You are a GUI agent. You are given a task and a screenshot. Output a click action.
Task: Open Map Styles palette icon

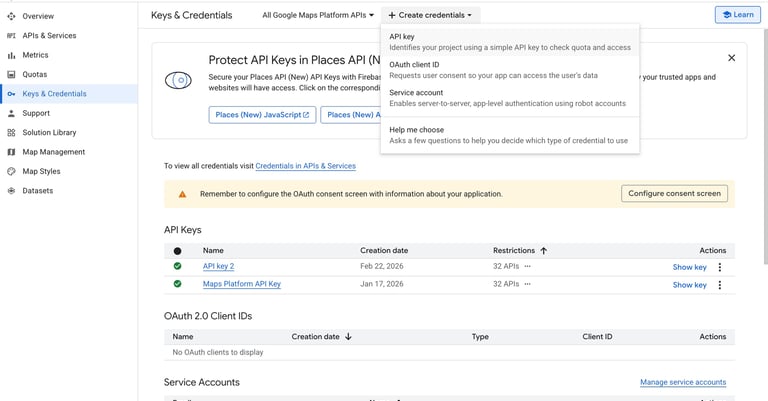11,171
